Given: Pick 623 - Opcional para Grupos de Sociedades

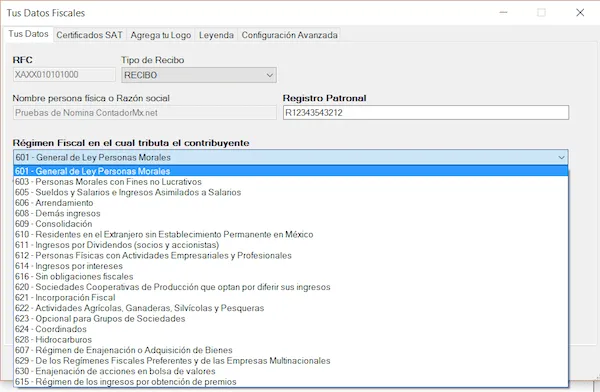Looking at the screenshot, I should click(x=291, y=318).
